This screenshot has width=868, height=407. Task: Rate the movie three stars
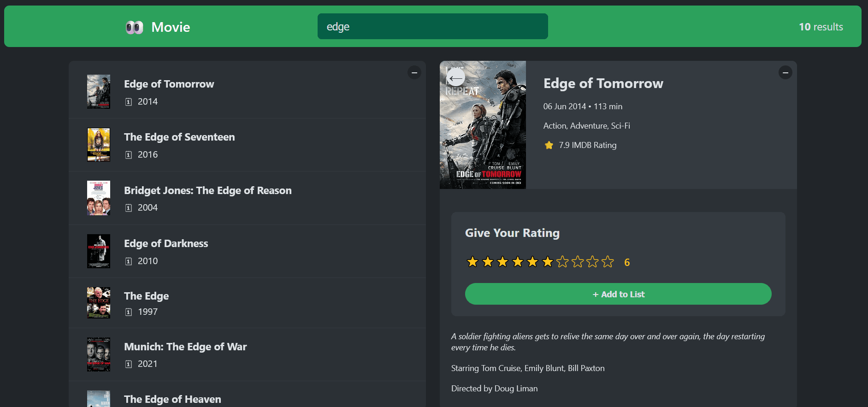(x=502, y=262)
